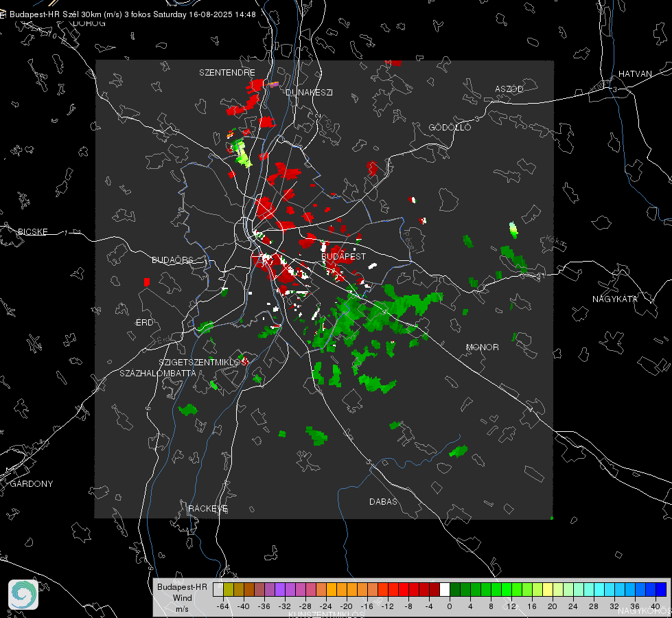Image resolution: width=672 pixels, height=618 pixels.
Task: Click the -36 legend value
Action: point(264,606)
